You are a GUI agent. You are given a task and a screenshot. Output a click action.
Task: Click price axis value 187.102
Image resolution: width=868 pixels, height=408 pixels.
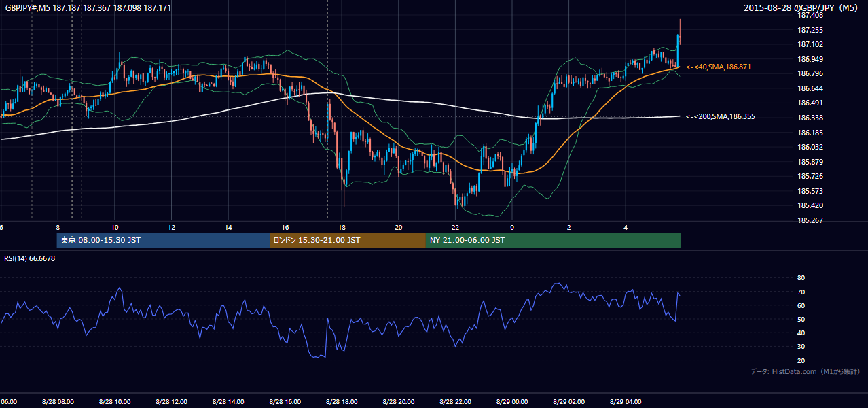pyautogui.click(x=810, y=44)
